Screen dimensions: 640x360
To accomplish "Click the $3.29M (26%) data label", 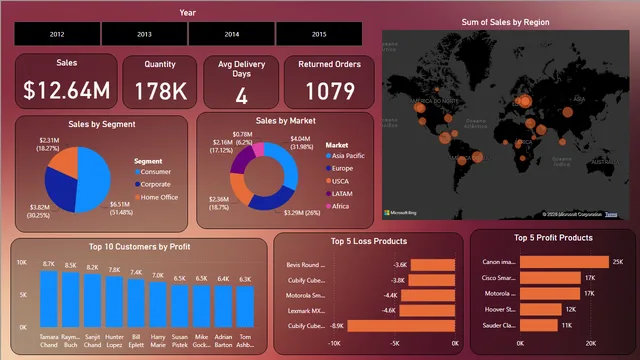I will [x=302, y=213].
